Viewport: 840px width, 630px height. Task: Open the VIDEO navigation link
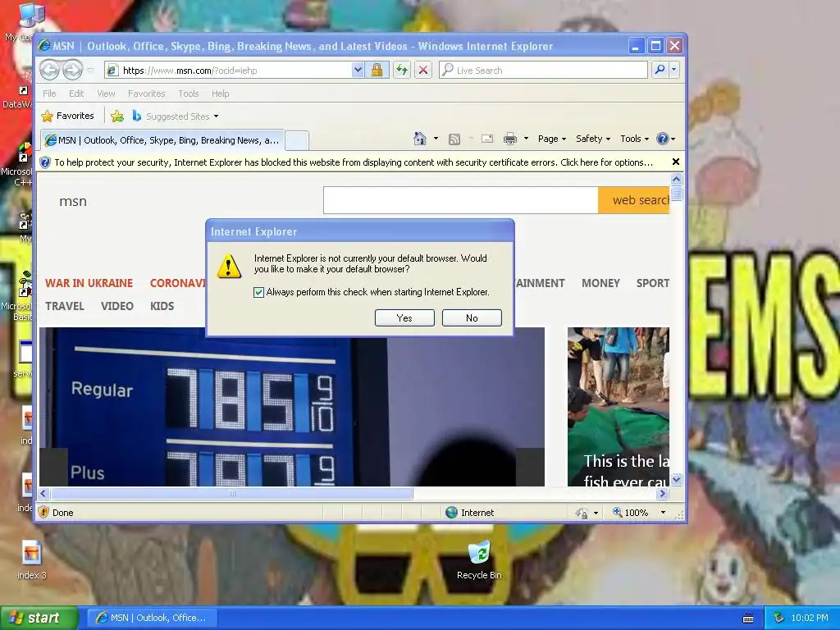116,306
